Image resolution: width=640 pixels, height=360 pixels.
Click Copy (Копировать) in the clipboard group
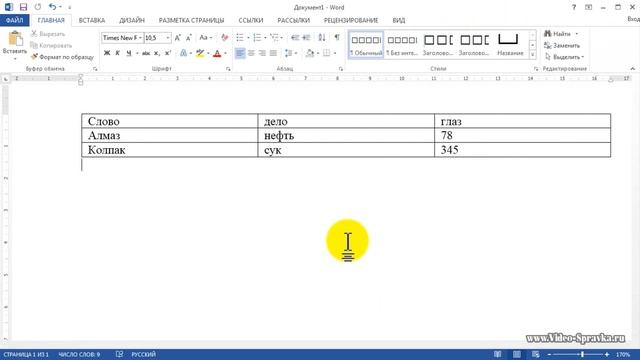[x=51, y=45]
